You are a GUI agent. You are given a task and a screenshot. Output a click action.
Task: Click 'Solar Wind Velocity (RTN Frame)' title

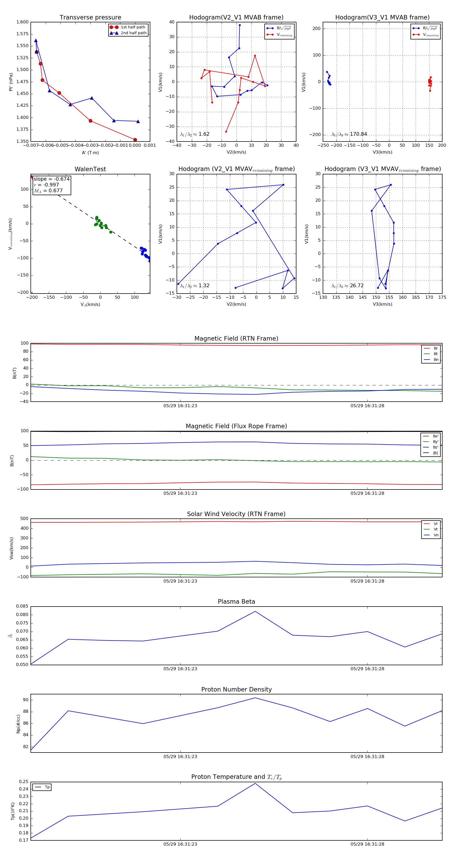[x=236, y=514]
